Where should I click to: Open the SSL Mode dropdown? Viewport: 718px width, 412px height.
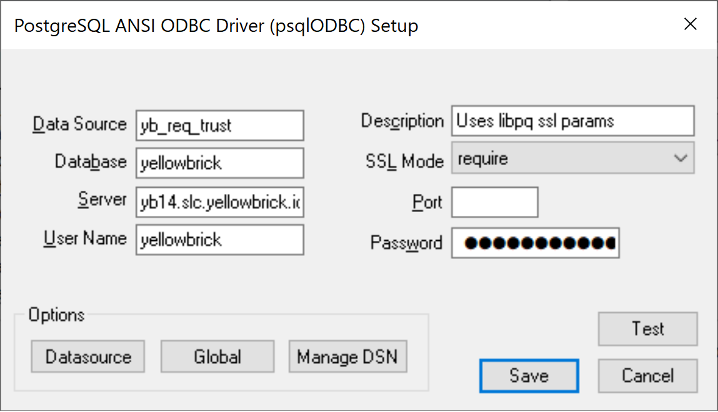(572, 158)
